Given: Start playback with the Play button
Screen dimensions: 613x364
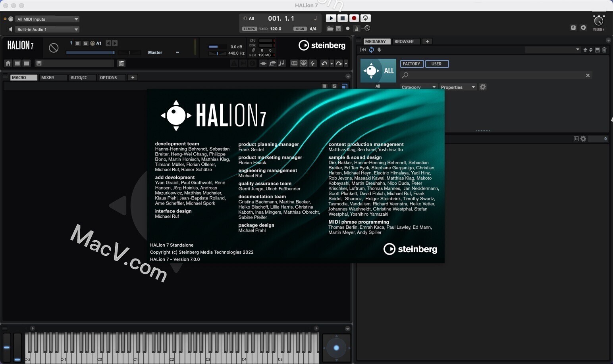Looking at the screenshot, I should coord(331,18).
